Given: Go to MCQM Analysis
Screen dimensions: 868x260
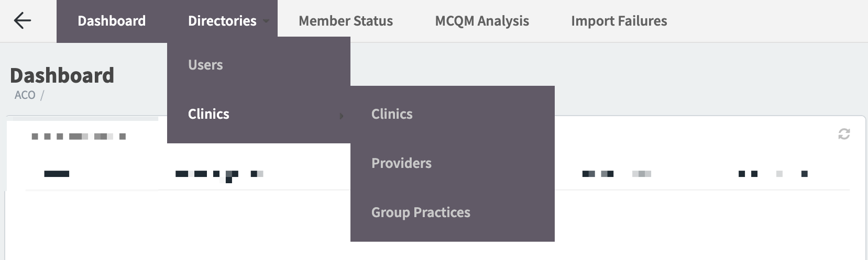Looking at the screenshot, I should (x=482, y=21).
